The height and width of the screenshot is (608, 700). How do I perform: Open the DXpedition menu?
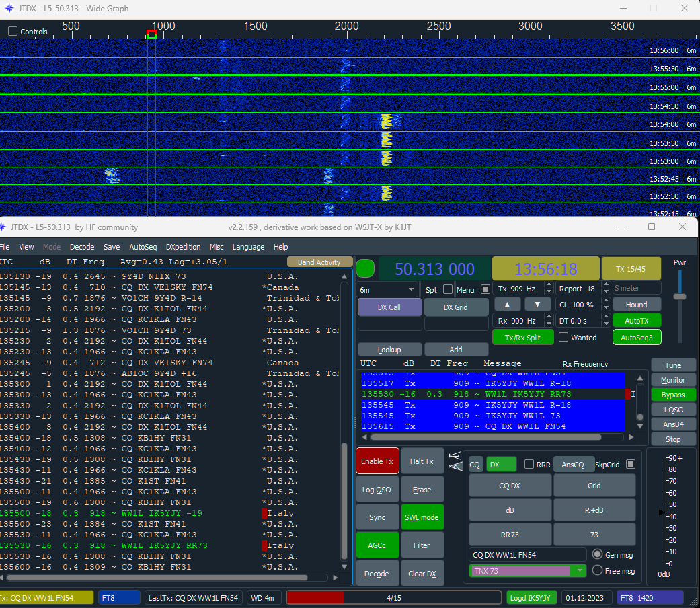pos(183,247)
